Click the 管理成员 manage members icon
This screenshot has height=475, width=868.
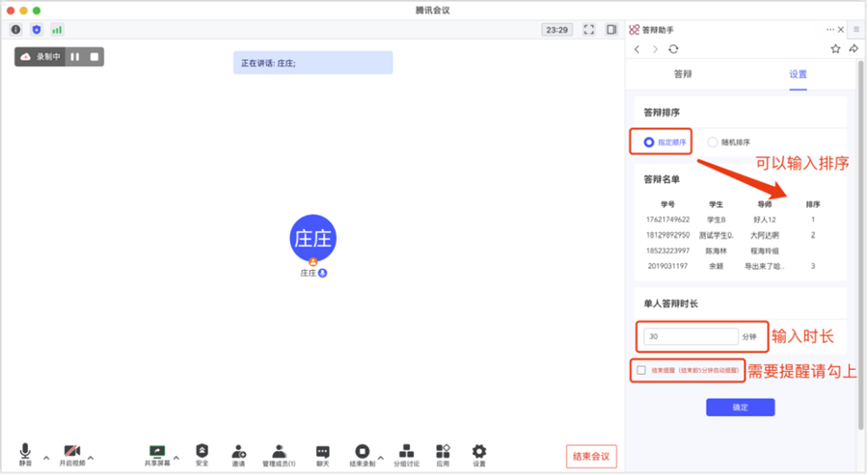point(279,452)
